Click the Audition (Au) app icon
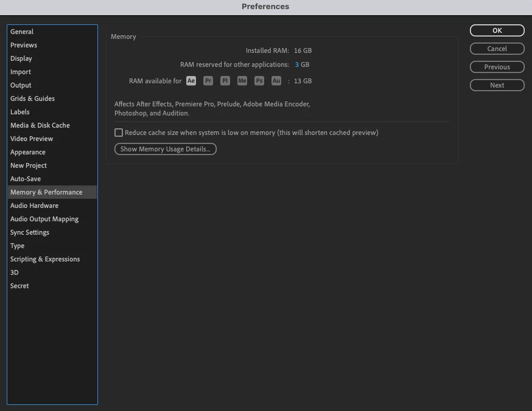Screen dimensions: 532x411 coord(276,81)
